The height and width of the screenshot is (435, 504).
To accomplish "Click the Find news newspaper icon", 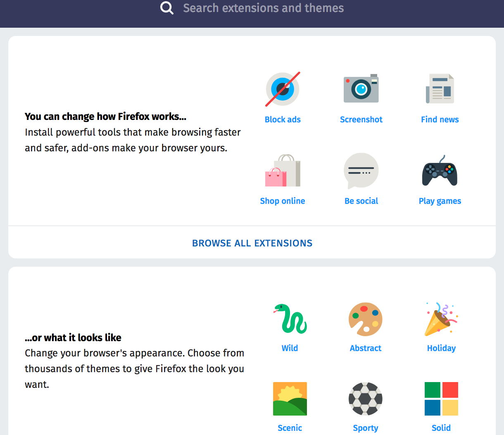I will tap(440, 88).
